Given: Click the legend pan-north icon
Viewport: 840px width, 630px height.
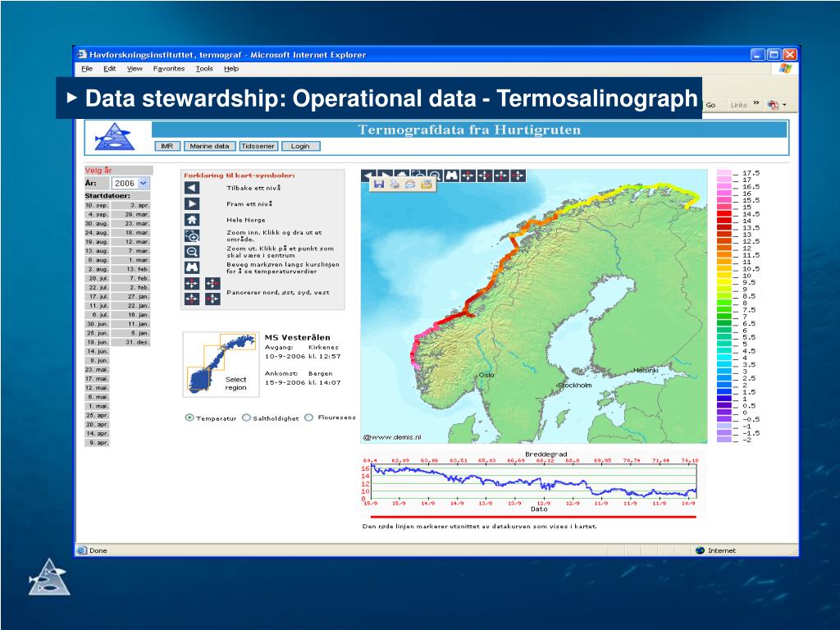Looking at the screenshot, I should tap(192, 283).
